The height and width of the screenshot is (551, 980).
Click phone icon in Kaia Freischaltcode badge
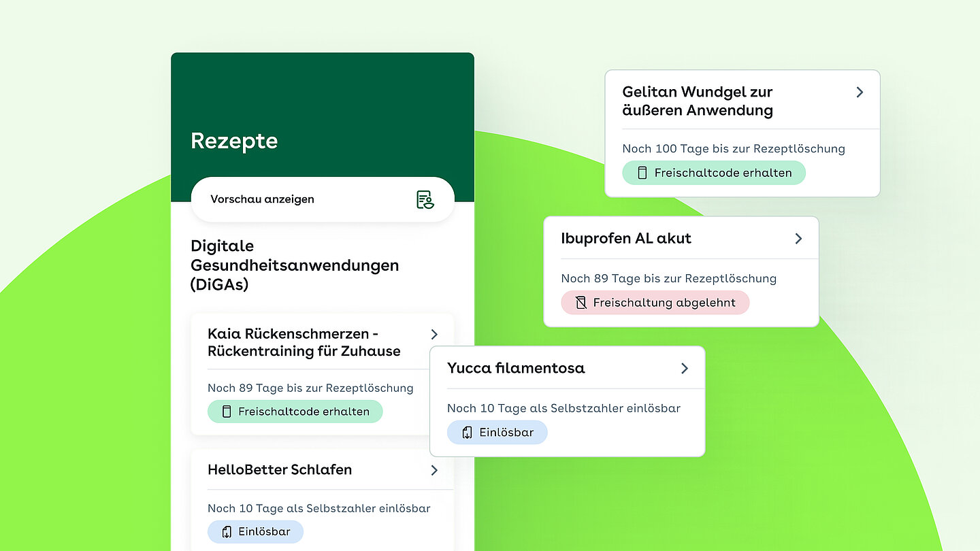pos(226,412)
